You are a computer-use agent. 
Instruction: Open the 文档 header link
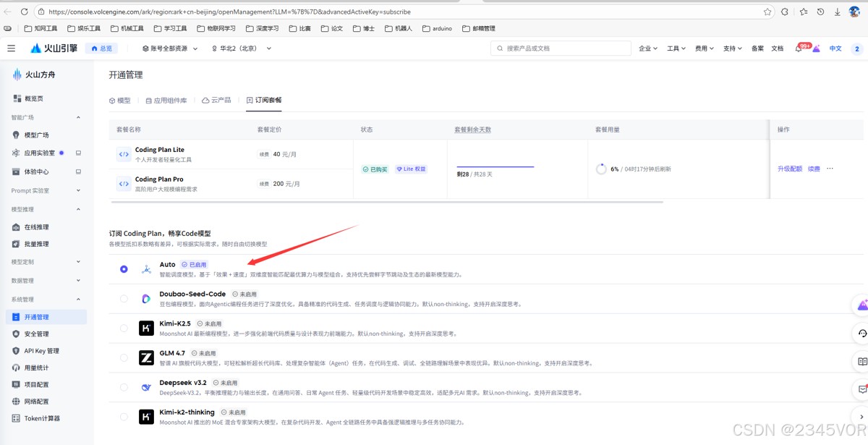click(x=777, y=48)
